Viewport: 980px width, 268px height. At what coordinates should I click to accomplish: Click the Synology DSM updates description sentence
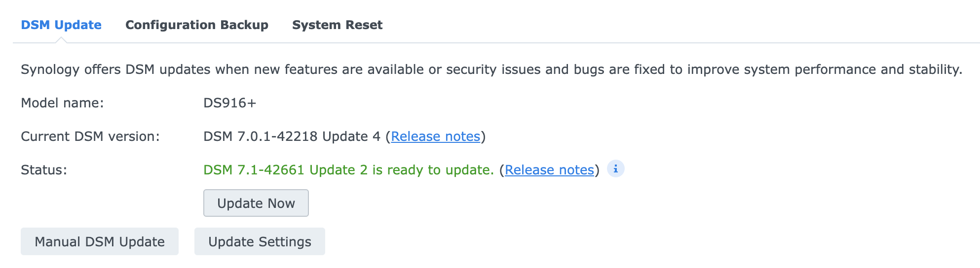point(491,69)
